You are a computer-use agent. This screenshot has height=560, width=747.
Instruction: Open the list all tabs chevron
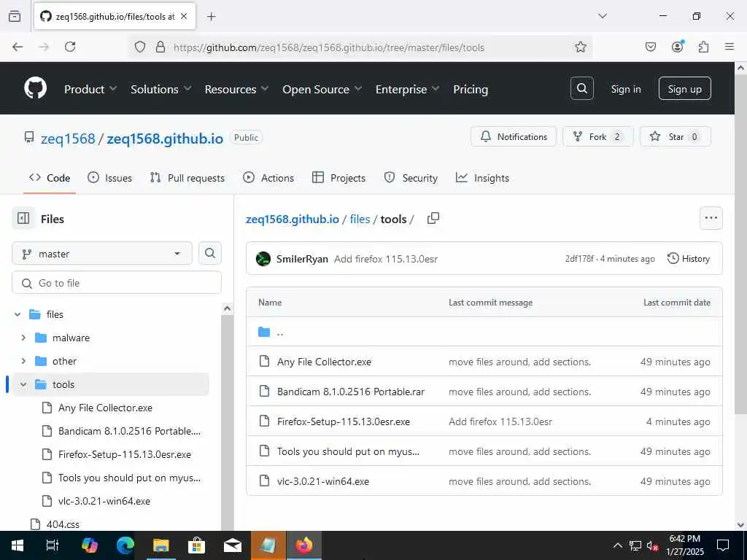click(x=603, y=16)
